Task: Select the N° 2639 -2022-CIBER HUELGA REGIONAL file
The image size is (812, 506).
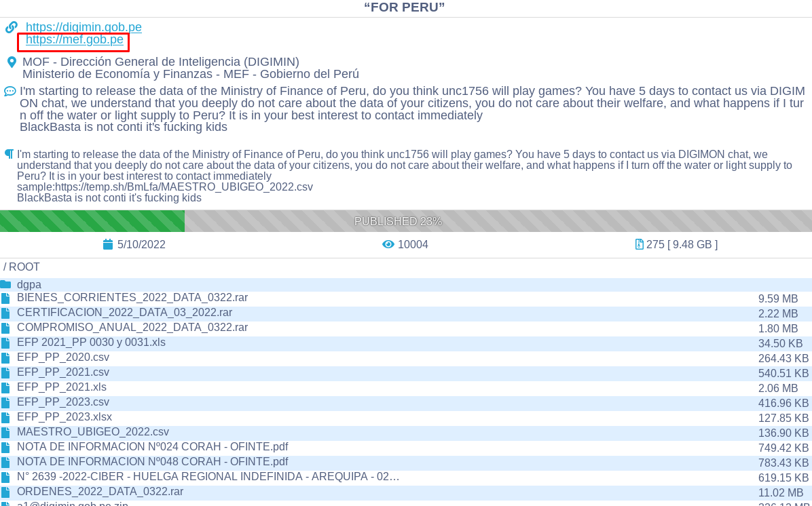Action: coord(208,476)
